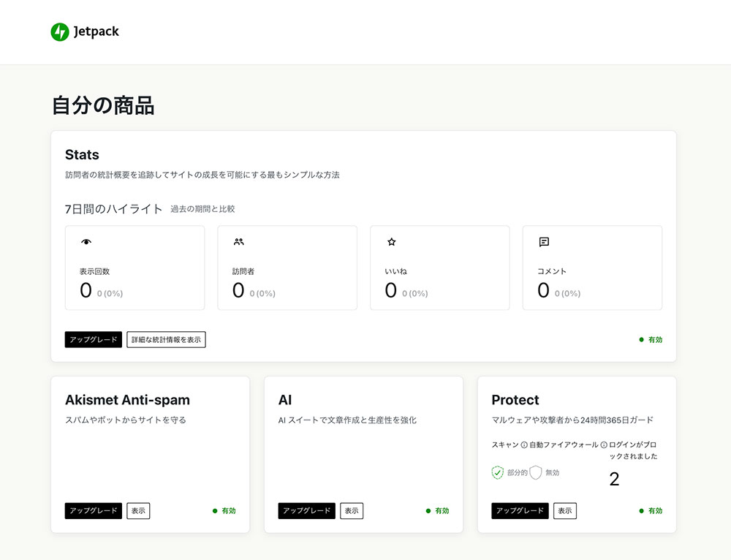This screenshot has width=731, height=560.
Task: Upgrade the Akismet Anti-spam product
Action: tap(94, 510)
